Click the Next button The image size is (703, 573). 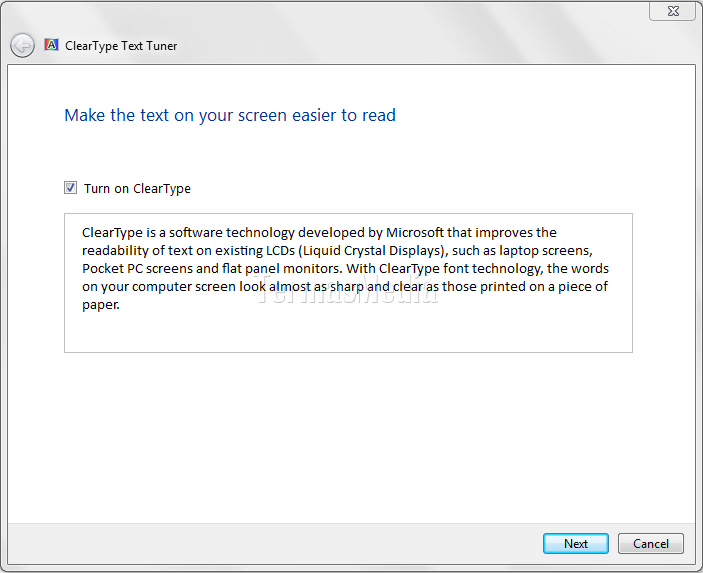click(576, 543)
